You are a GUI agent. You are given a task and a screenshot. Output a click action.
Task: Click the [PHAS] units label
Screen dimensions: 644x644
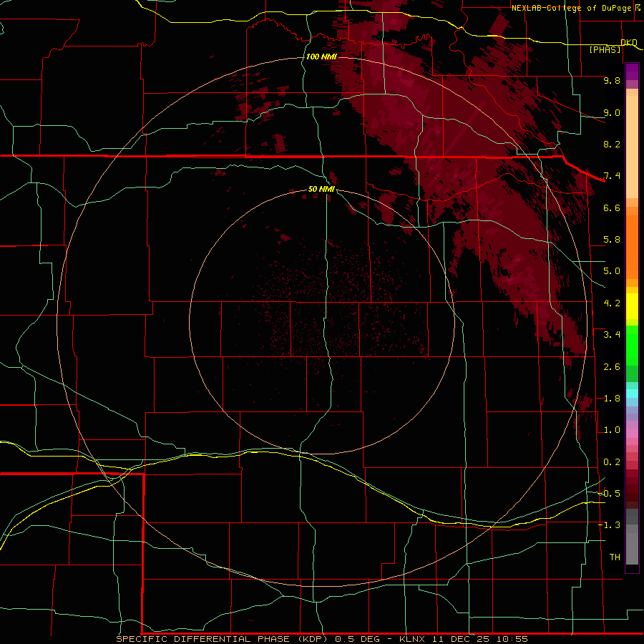(605, 49)
